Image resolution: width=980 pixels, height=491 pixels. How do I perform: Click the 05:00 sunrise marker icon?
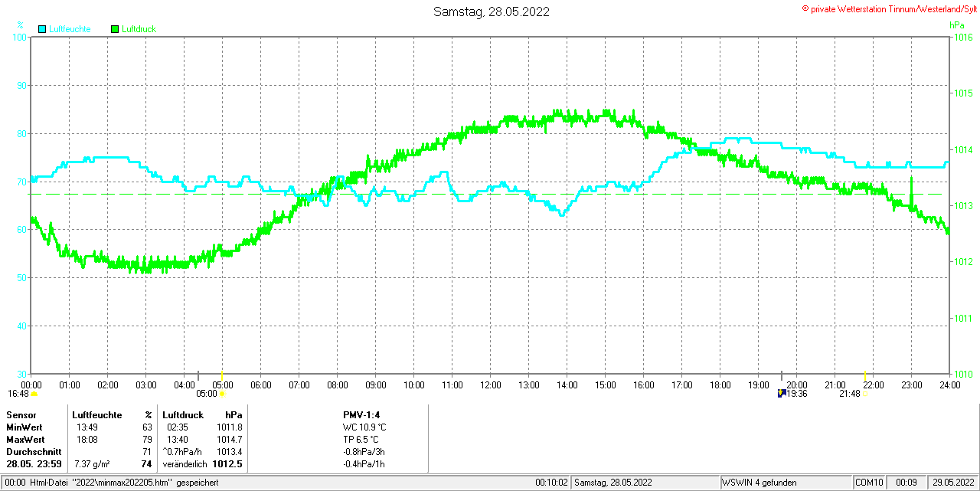[x=223, y=394]
